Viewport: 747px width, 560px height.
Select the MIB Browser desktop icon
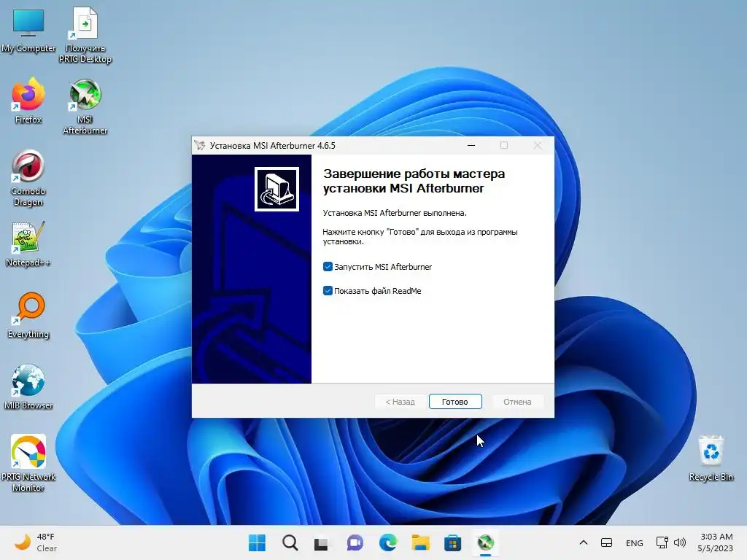click(28, 387)
